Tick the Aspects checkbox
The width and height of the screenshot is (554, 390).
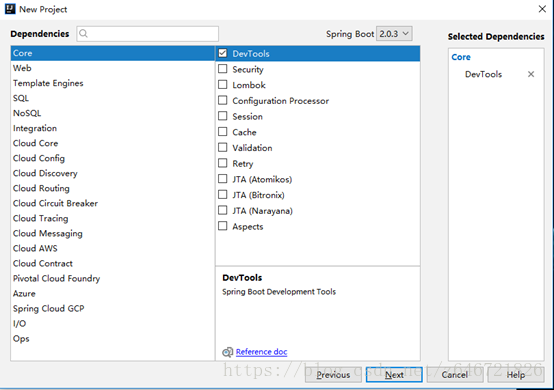pyautogui.click(x=223, y=226)
